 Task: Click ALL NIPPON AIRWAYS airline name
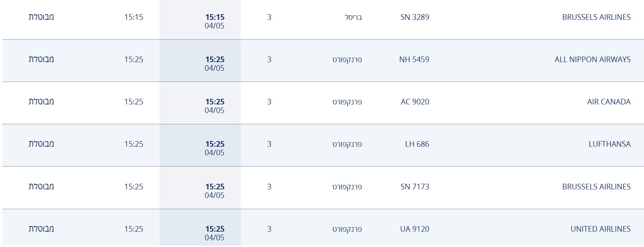pos(592,60)
